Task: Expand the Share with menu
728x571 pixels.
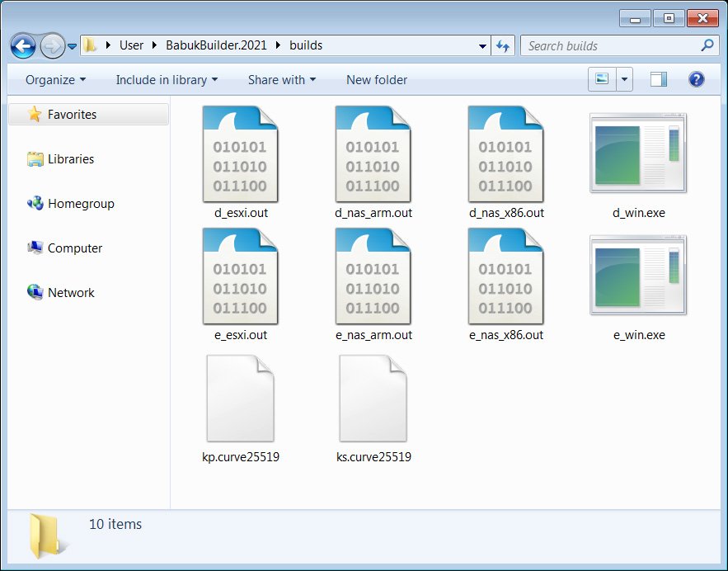Action: click(280, 80)
